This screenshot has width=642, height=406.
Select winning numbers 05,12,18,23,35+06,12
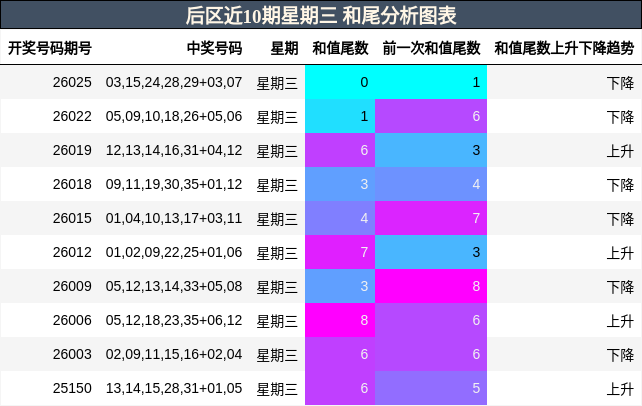(174, 320)
